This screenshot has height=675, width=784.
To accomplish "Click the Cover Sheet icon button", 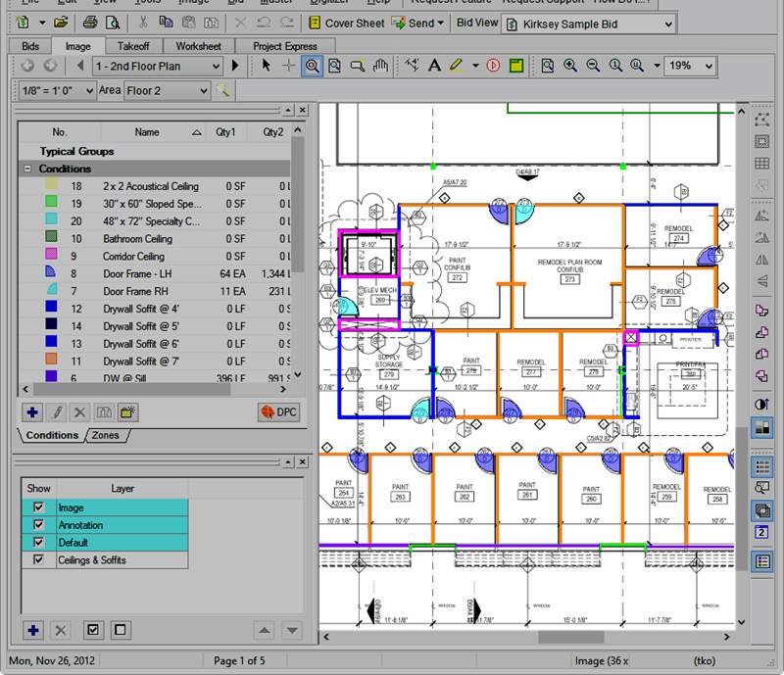I will click(x=347, y=23).
